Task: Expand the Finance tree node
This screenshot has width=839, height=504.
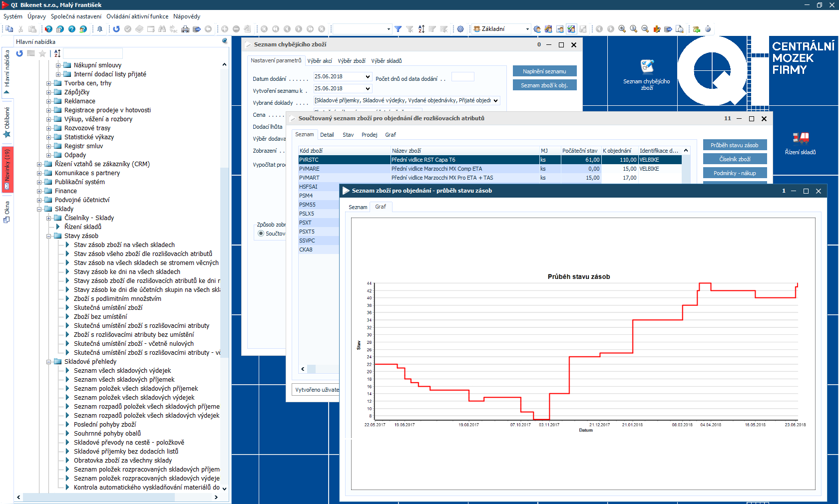Action: [x=39, y=191]
